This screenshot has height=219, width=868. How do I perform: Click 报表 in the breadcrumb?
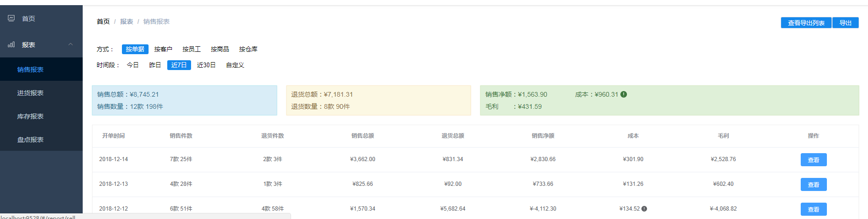coord(127,21)
